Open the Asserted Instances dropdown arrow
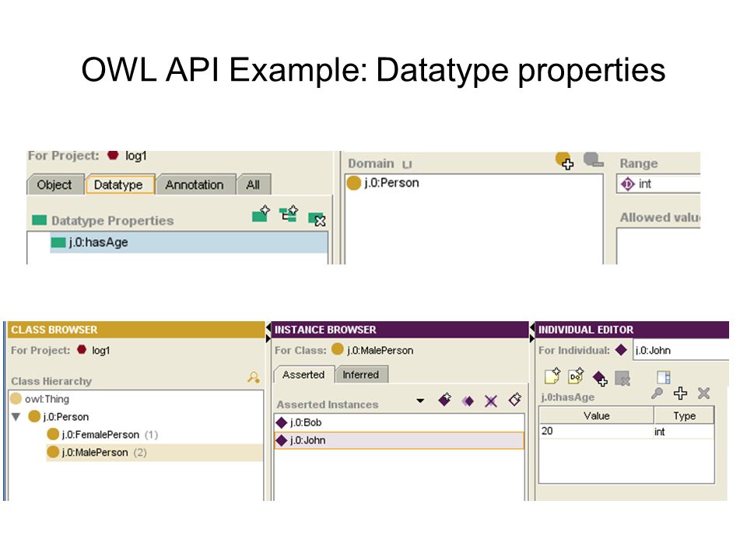The height and width of the screenshot is (560, 747). pyautogui.click(x=420, y=401)
